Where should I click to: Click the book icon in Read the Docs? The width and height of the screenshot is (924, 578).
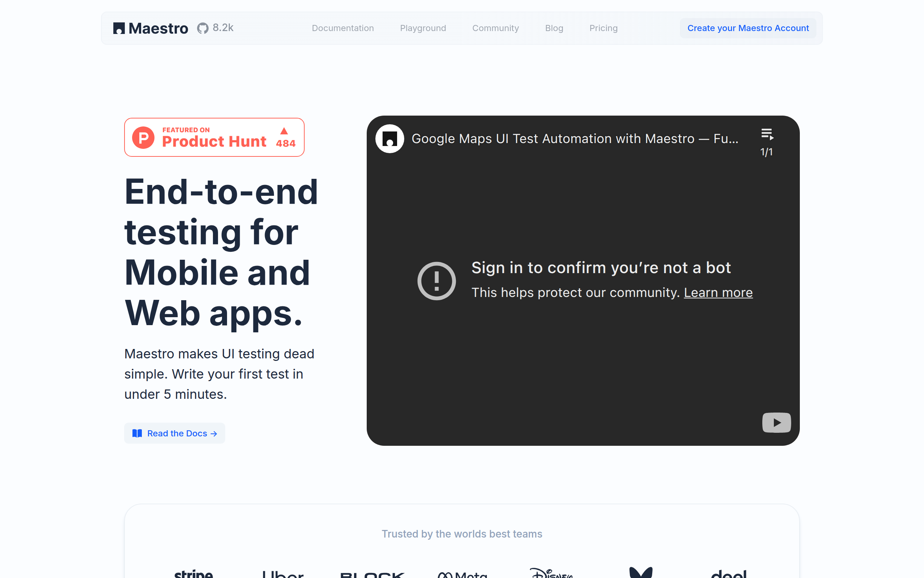click(137, 433)
